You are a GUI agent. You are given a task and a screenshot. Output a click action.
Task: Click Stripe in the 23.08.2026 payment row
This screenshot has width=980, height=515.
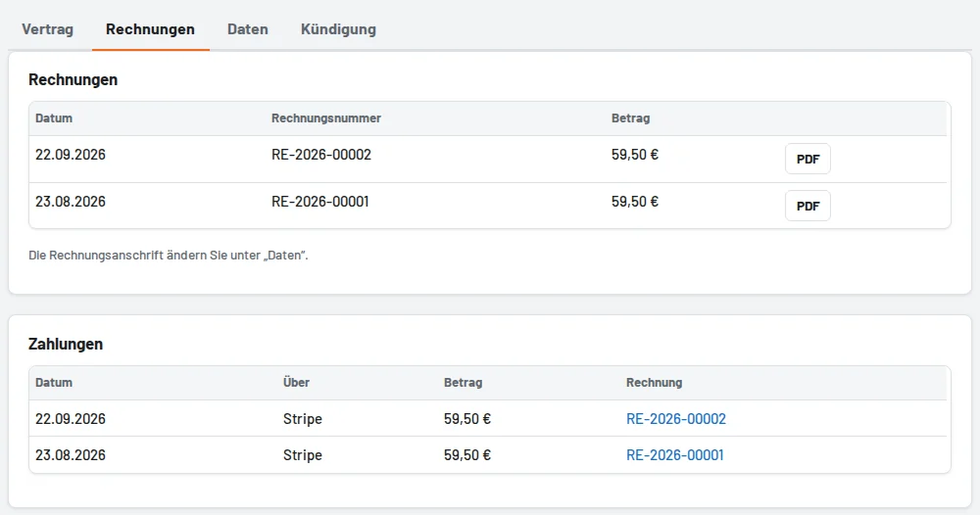pos(303,455)
